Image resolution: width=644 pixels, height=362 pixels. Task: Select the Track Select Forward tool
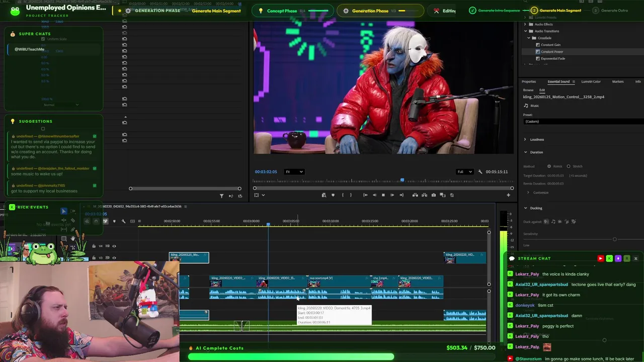pos(73,211)
